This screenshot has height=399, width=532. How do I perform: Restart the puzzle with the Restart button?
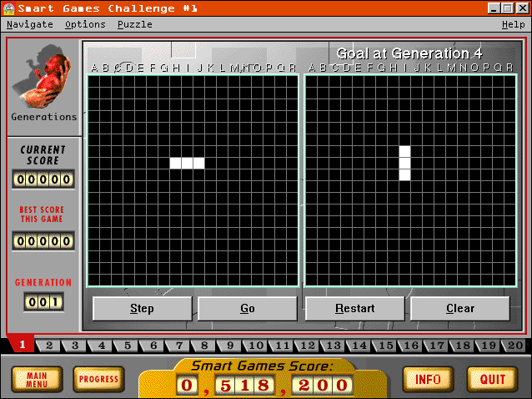pyautogui.click(x=355, y=308)
